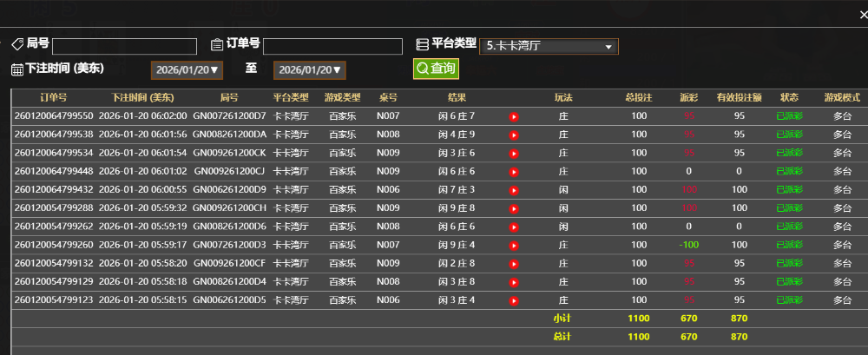Click the 桌号 column header
The width and height of the screenshot is (868, 355).
tap(388, 97)
